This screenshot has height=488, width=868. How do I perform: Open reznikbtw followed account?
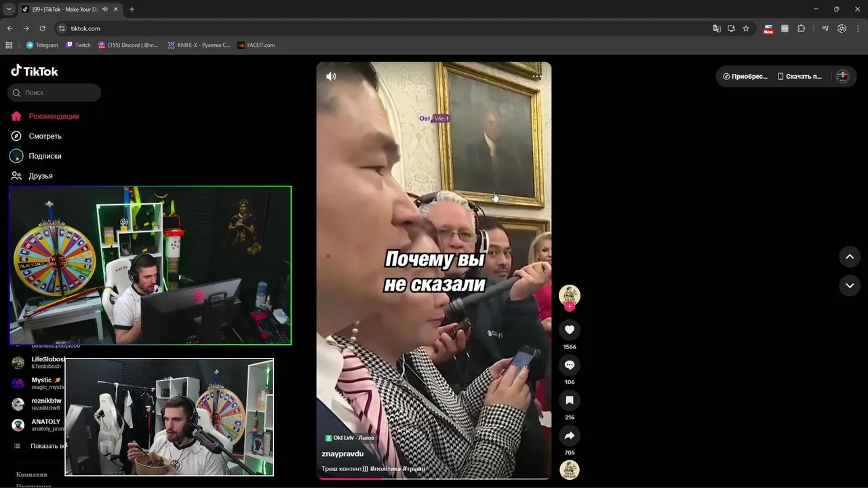point(38,405)
